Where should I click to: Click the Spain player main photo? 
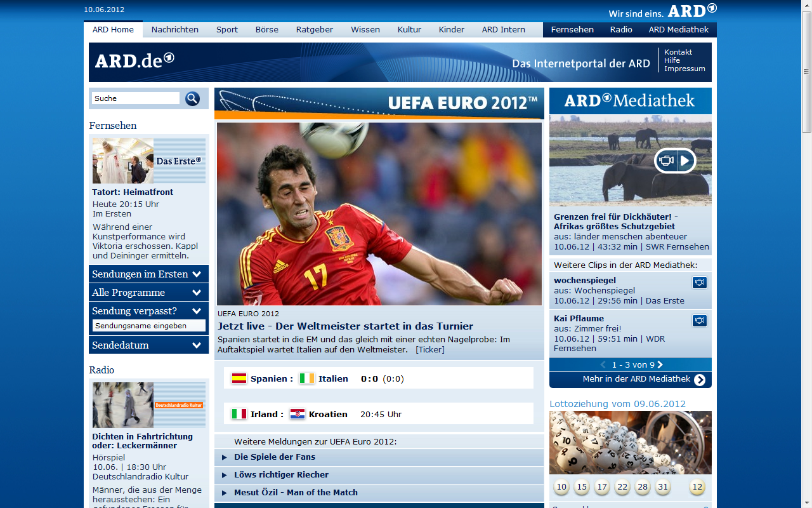379,214
